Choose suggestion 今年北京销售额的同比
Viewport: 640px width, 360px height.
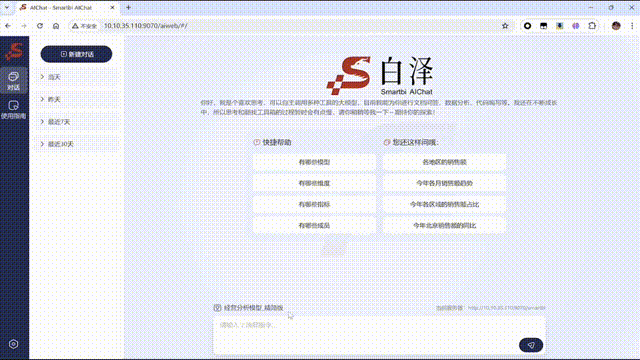click(444, 225)
